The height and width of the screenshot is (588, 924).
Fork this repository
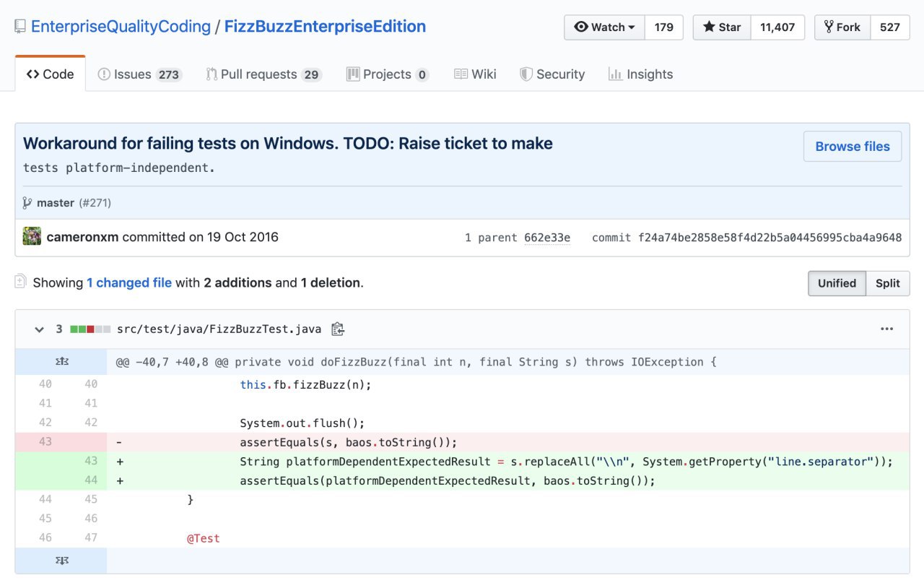pos(842,27)
